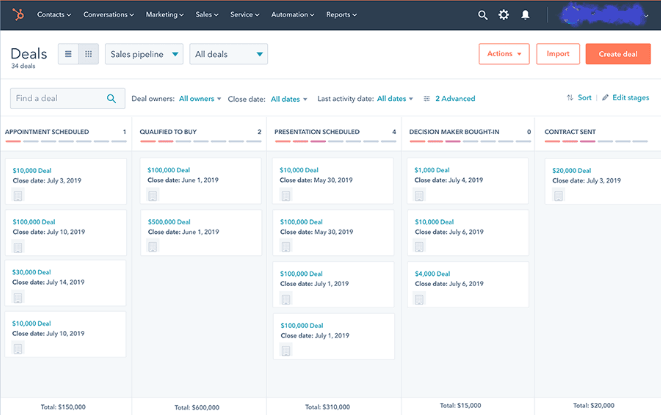Open the Deal owners All owners filter
661x415 pixels.
click(200, 99)
